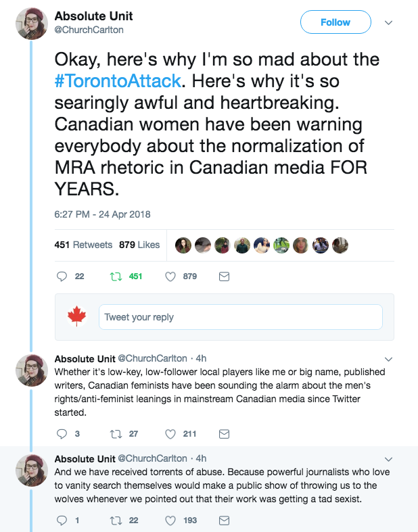Expand options chevron on the third tweet

point(388,458)
